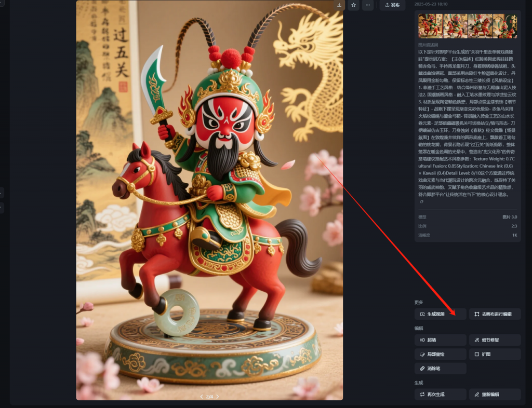Click 生成视频 to generate a video
532x408 pixels.
pyautogui.click(x=441, y=314)
